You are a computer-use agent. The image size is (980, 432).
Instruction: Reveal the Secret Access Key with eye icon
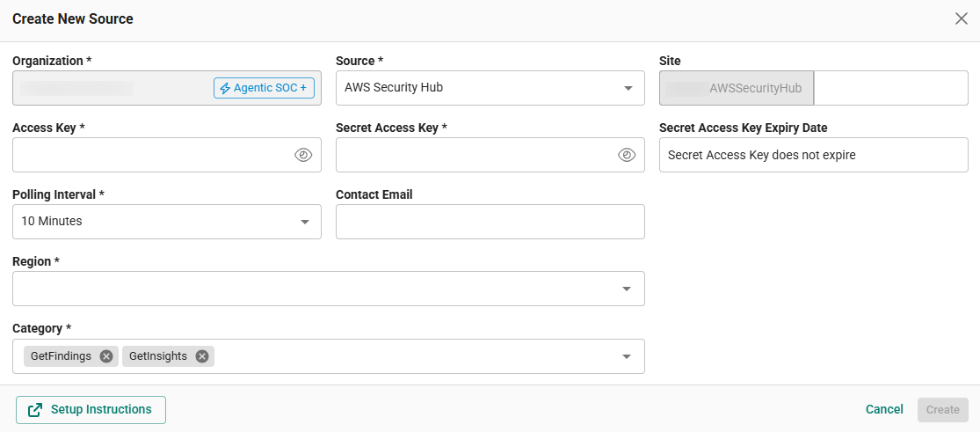click(x=627, y=155)
